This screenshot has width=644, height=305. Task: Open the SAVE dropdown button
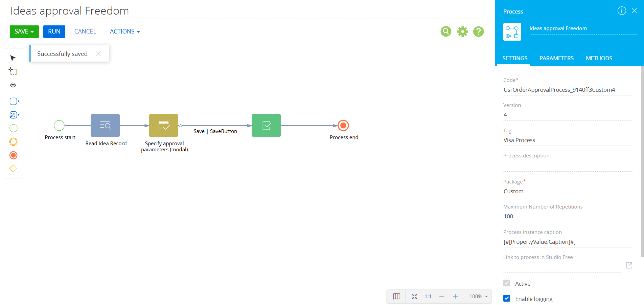coord(24,31)
